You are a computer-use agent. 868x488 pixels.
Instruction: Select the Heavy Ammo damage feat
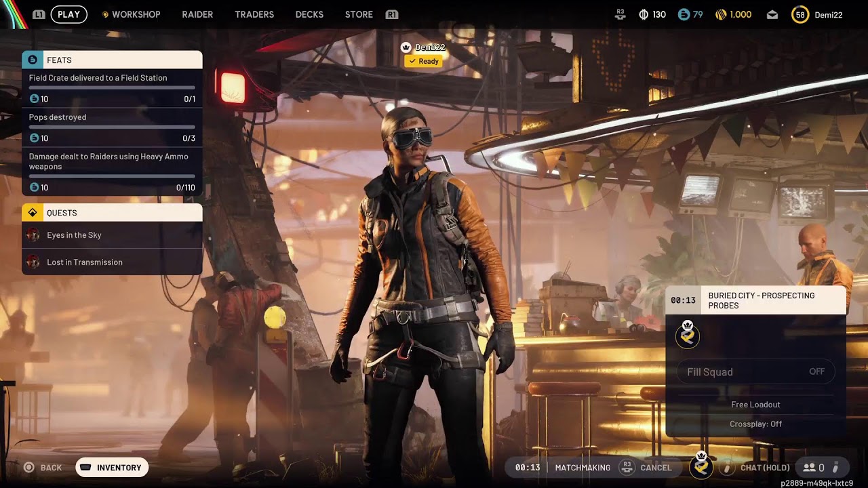(112, 171)
